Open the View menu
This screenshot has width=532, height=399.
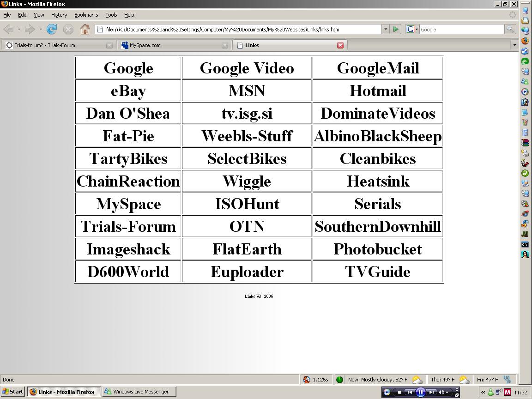pyautogui.click(x=39, y=15)
